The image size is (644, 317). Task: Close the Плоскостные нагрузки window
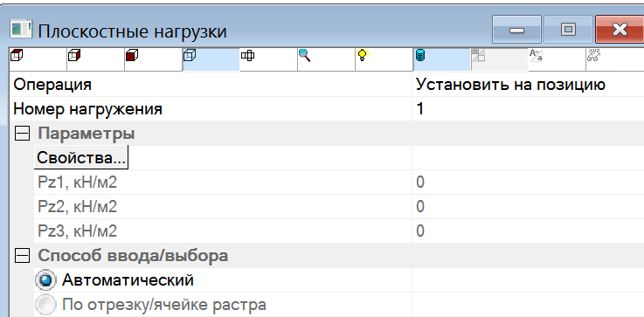(x=620, y=30)
